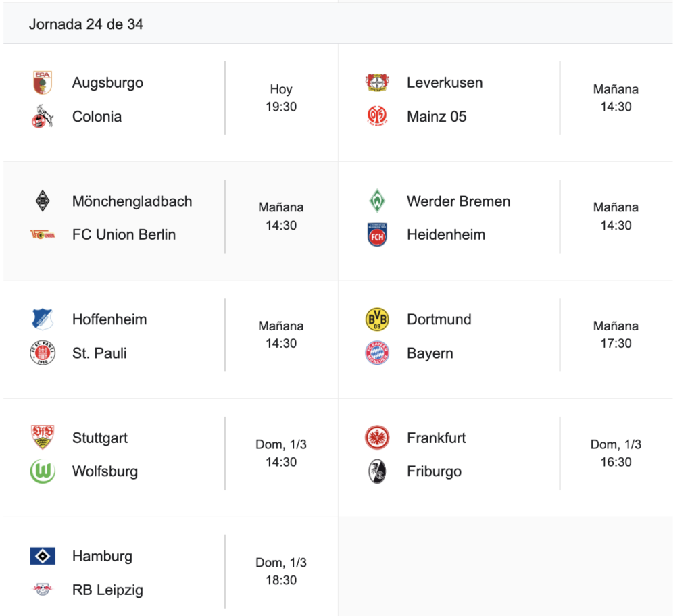This screenshot has height=616, width=692.
Task: Click the Jornada 24 de 34 header
Action: point(86,24)
